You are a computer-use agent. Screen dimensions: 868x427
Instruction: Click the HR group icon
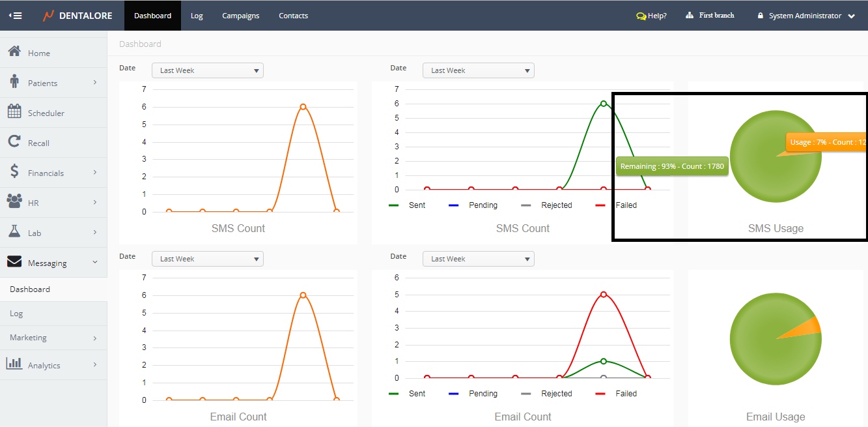point(14,201)
